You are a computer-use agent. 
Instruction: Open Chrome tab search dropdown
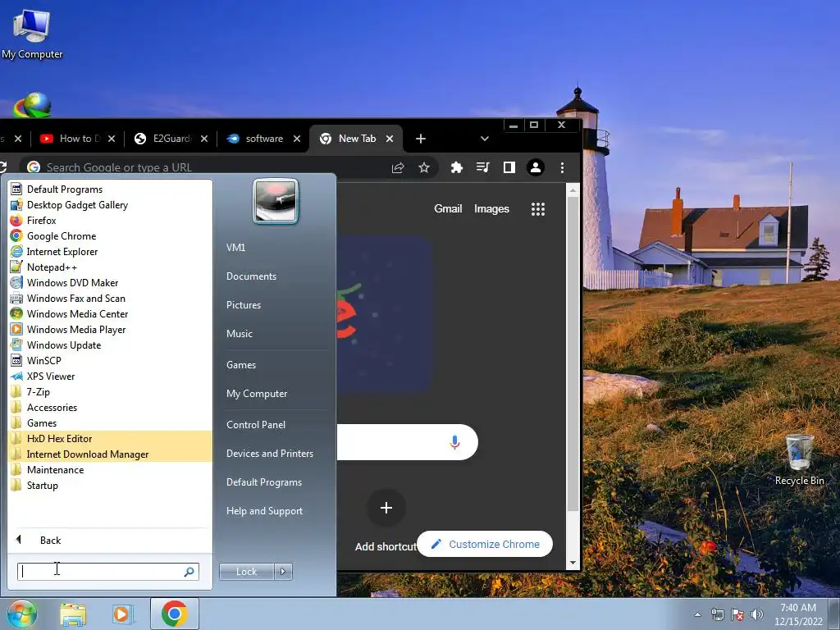pos(484,139)
